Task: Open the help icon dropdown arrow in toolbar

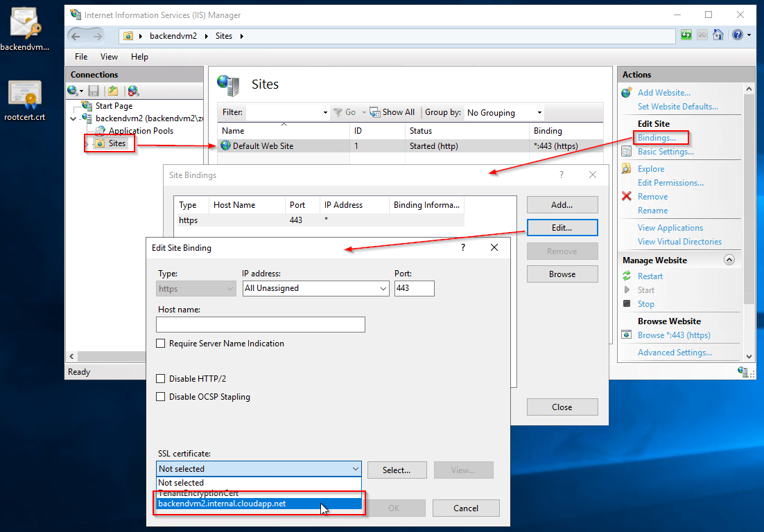Action: tap(749, 35)
